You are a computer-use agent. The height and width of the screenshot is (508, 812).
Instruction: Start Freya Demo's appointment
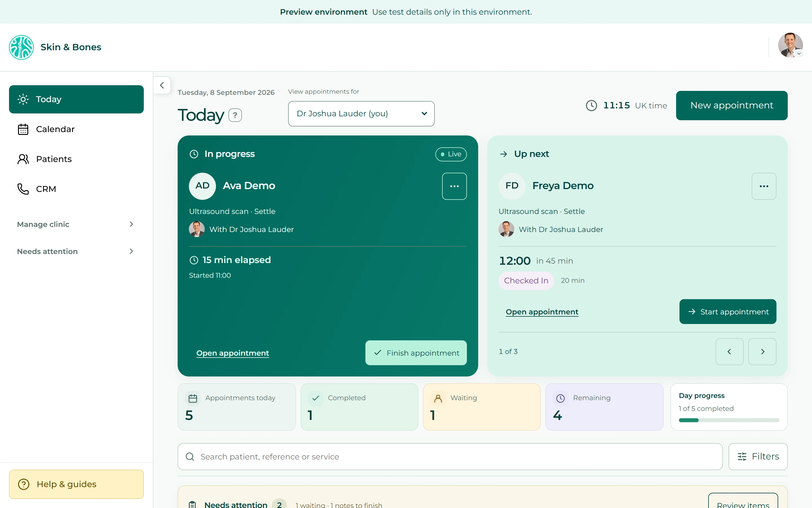pyautogui.click(x=727, y=312)
